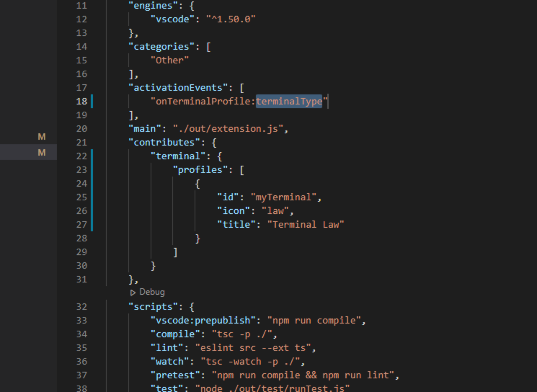Select line number 18 in the gutter
This screenshot has height=392, width=537.
81,101
